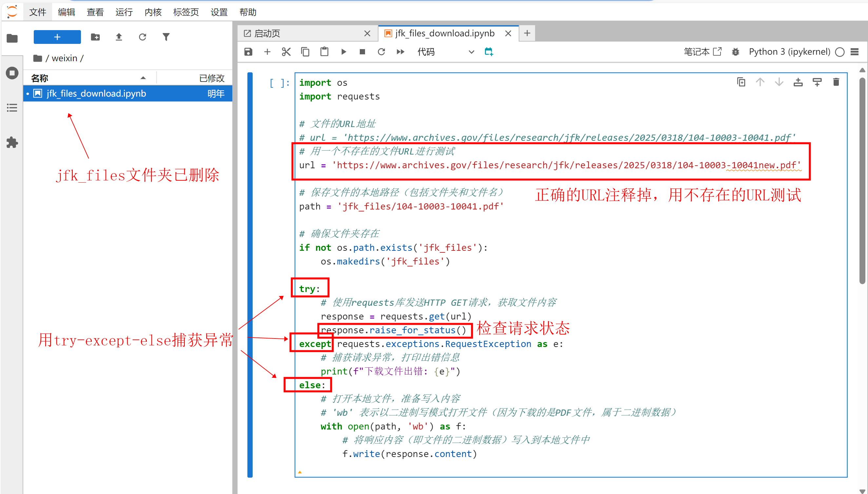Open the 内核 menu
The width and height of the screenshot is (868, 494).
click(153, 12)
